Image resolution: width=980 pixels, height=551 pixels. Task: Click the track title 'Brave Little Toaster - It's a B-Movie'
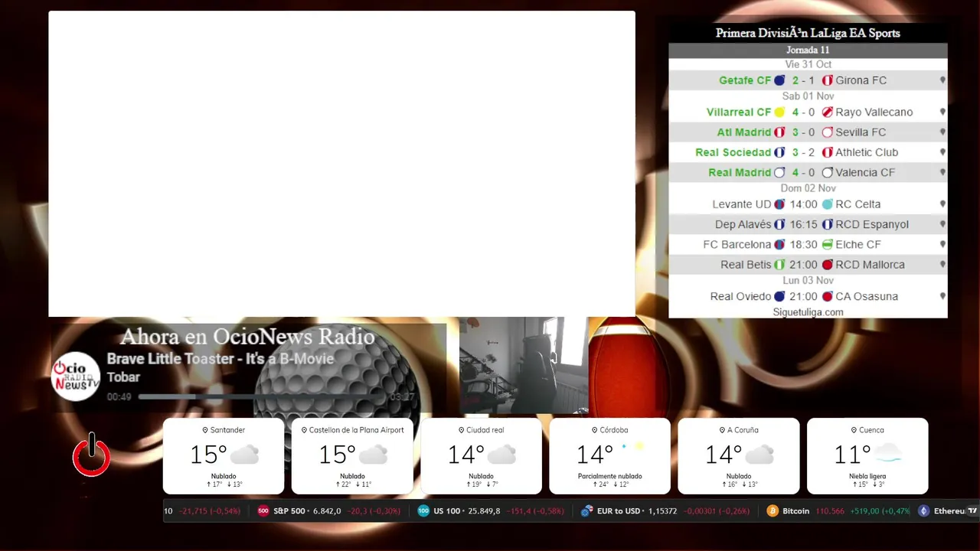click(x=220, y=359)
